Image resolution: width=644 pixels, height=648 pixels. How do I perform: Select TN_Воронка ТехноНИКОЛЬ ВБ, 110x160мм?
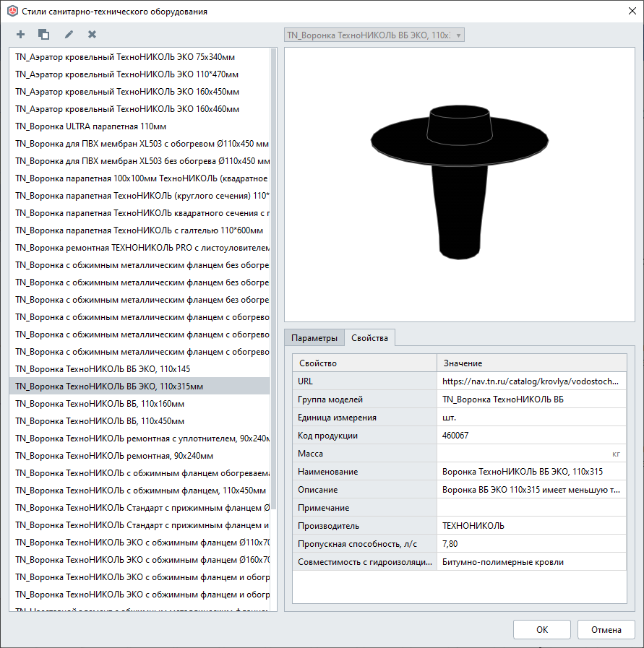(139, 404)
